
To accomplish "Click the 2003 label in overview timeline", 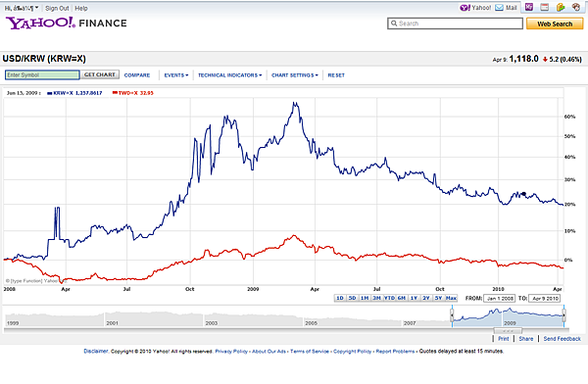I will coord(212,323).
